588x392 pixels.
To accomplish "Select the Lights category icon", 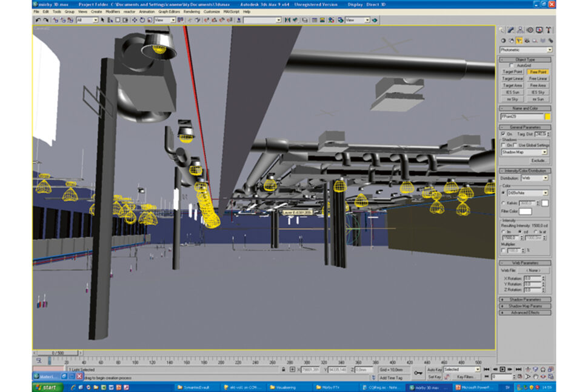I will coord(520,41).
